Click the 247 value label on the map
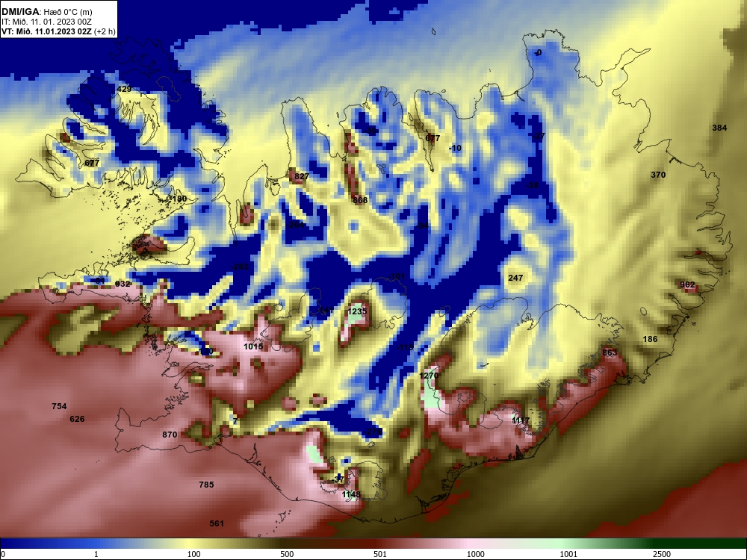Image resolution: width=747 pixels, height=560 pixels. click(x=515, y=278)
